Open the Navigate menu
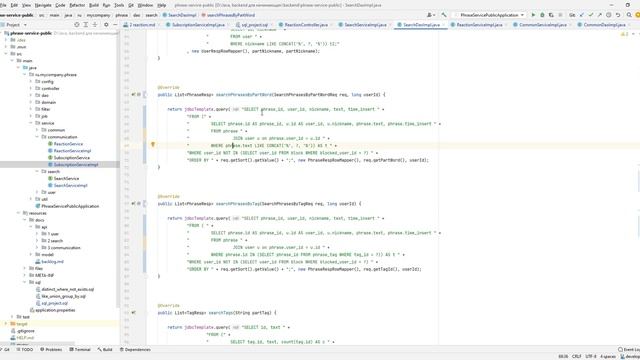Viewport: 640px width, 360px height. [43, 5]
